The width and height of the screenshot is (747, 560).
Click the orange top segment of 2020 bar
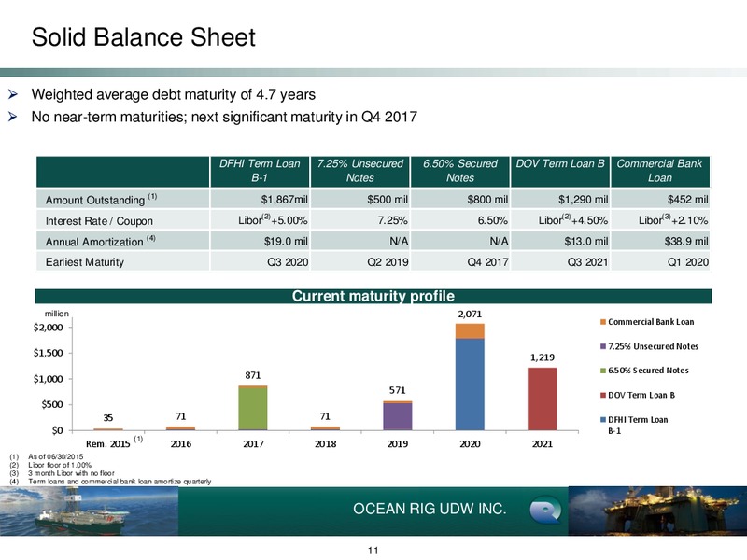coord(470,331)
